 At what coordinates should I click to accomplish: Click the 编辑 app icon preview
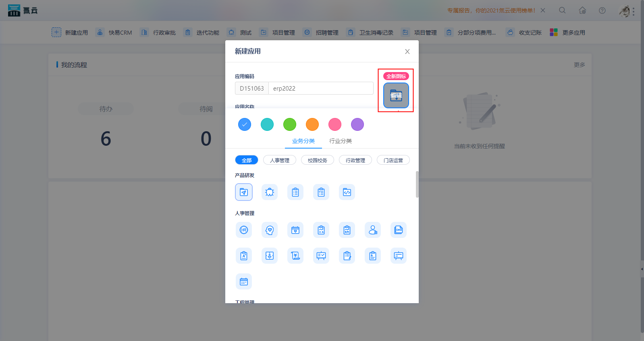tap(396, 95)
